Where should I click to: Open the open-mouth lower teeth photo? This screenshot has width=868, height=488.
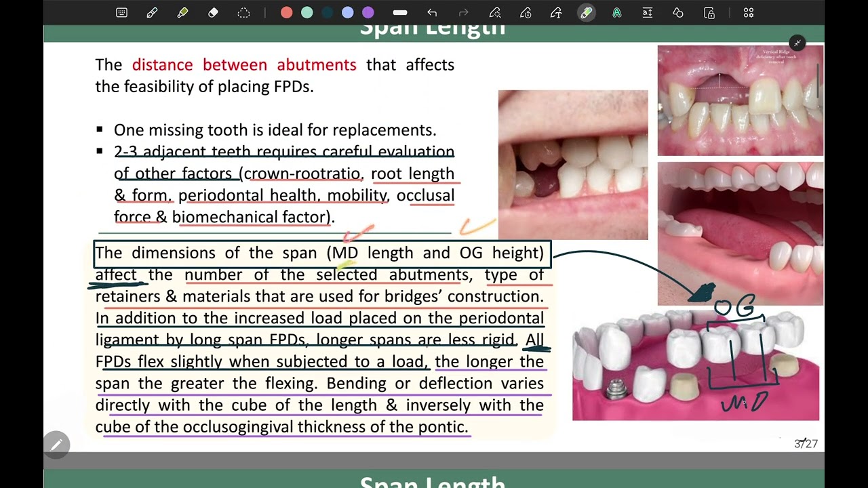[x=740, y=233]
